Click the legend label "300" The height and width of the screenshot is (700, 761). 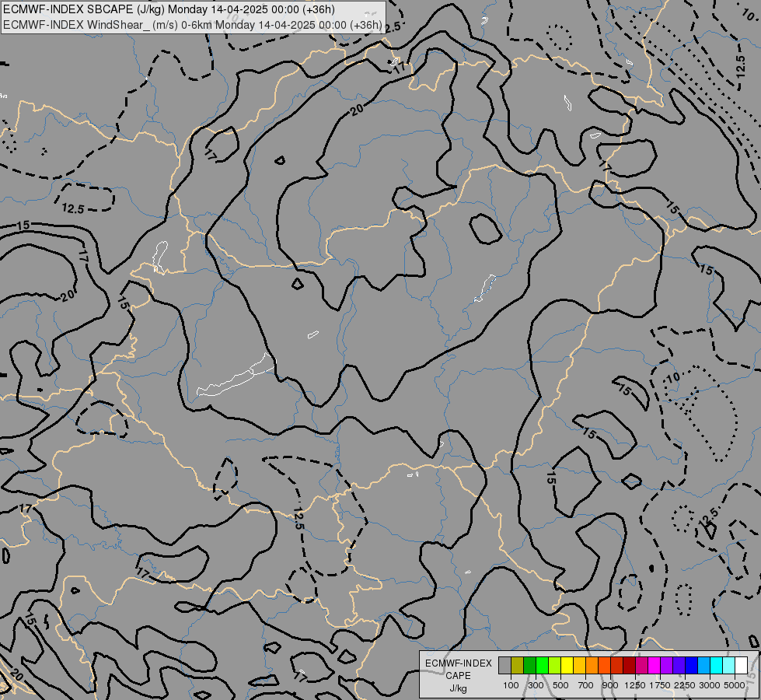[536, 685]
